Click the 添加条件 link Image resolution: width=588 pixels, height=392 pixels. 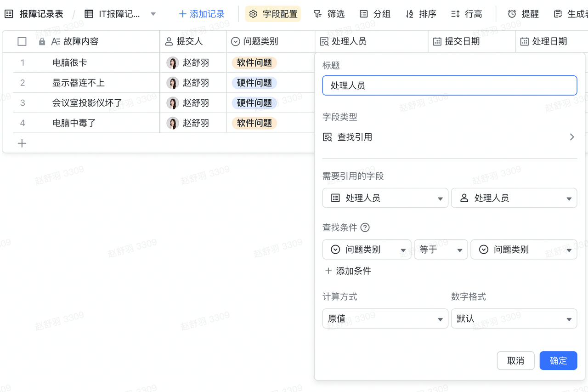click(x=348, y=271)
